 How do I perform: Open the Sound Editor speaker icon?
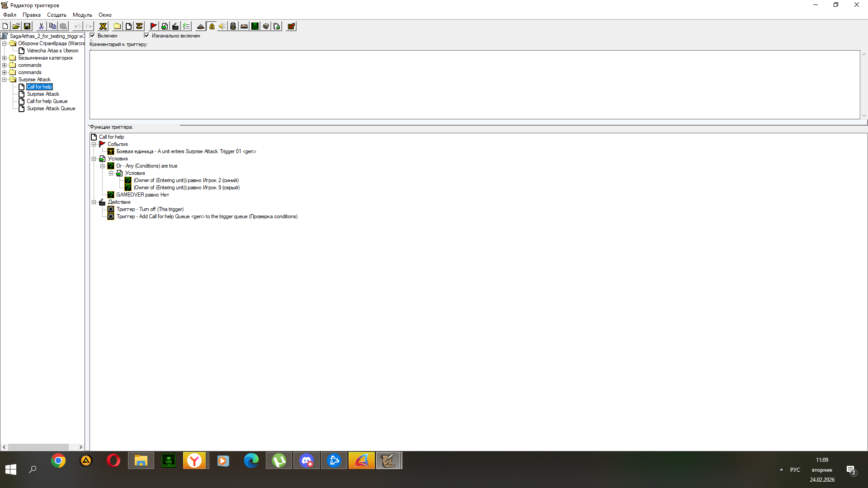[x=222, y=26]
